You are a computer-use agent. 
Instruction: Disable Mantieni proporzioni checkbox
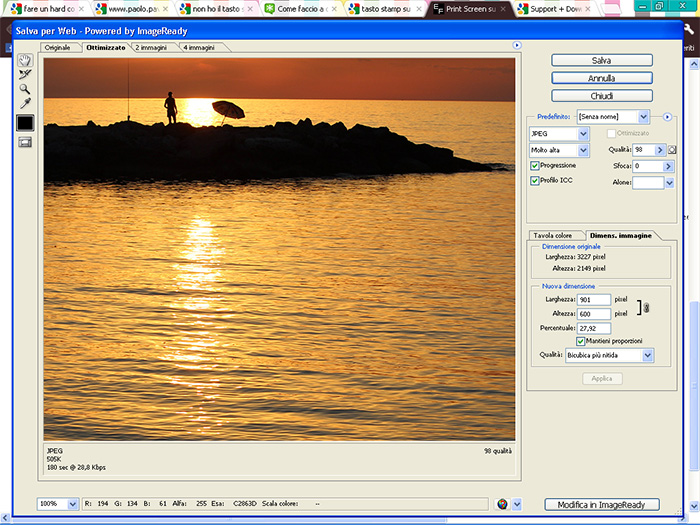coord(581,341)
